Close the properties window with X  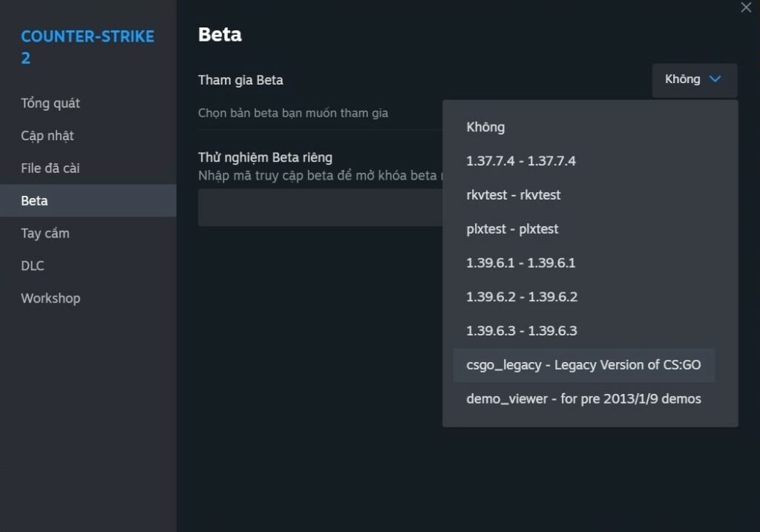click(746, 7)
